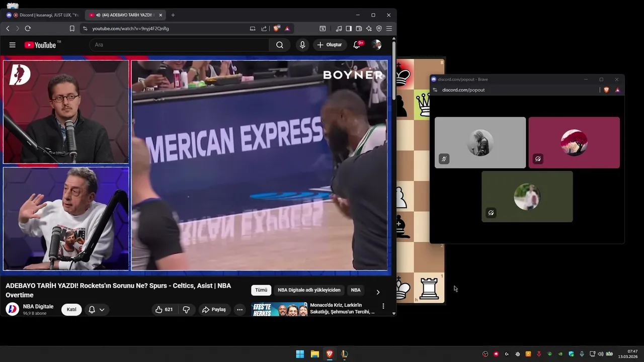Open the Brave main hamburger menu
This screenshot has height=362, width=644.
click(389, 29)
